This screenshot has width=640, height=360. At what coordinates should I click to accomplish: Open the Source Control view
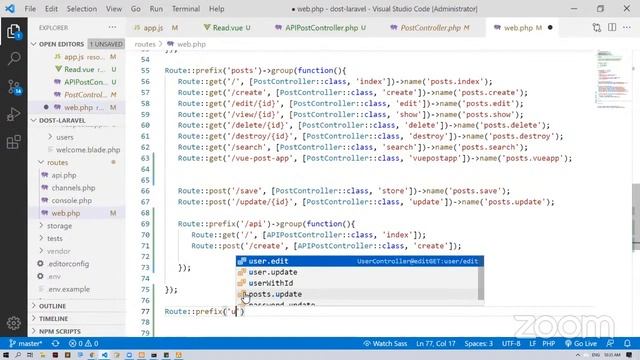pos(13,87)
